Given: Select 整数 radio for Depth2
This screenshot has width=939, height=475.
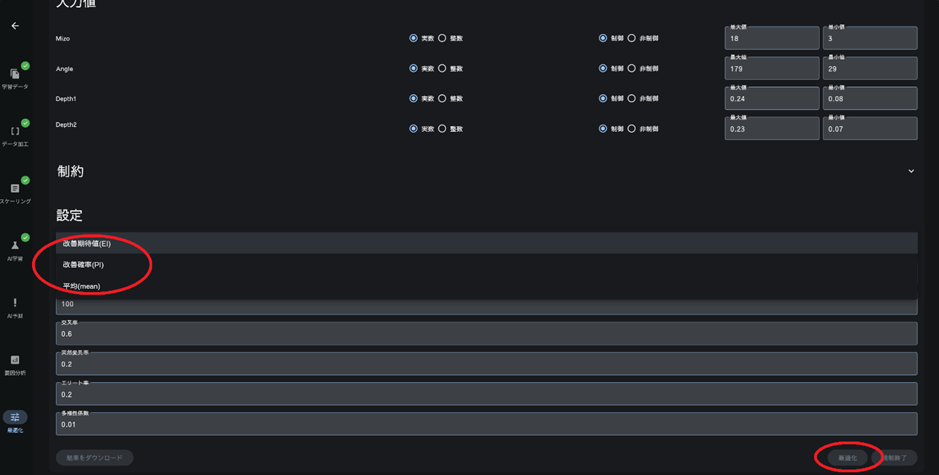Looking at the screenshot, I should pyautogui.click(x=442, y=129).
